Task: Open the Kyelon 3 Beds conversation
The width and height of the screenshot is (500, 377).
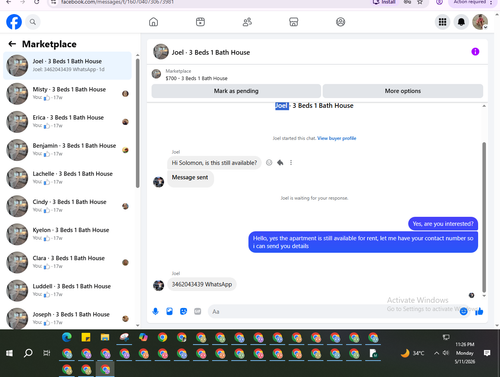Action: tap(67, 234)
